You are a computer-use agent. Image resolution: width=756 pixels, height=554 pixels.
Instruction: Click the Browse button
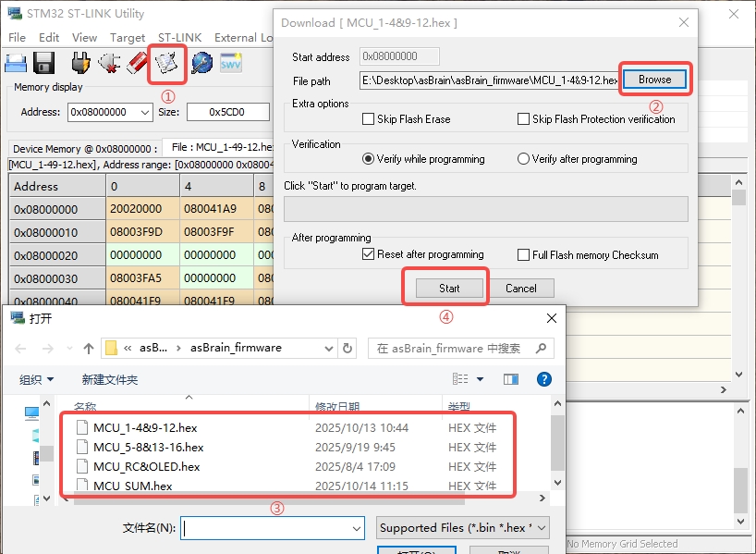[x=654, y=80]
